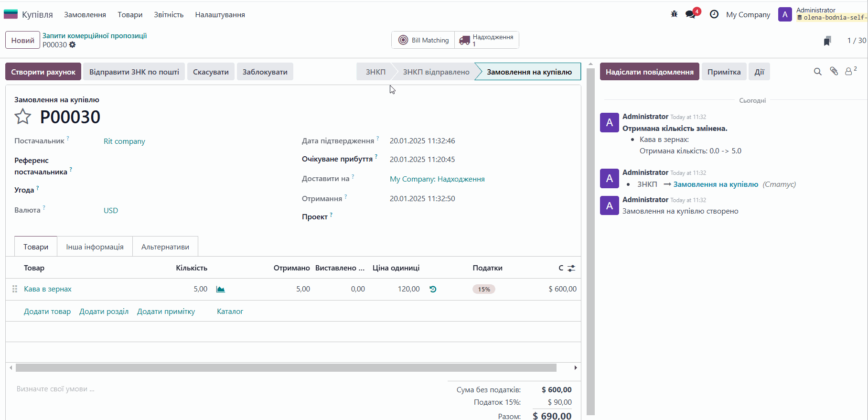
Task: Click the Очікуване прибуття date field
Action: [x=422, y=159]
